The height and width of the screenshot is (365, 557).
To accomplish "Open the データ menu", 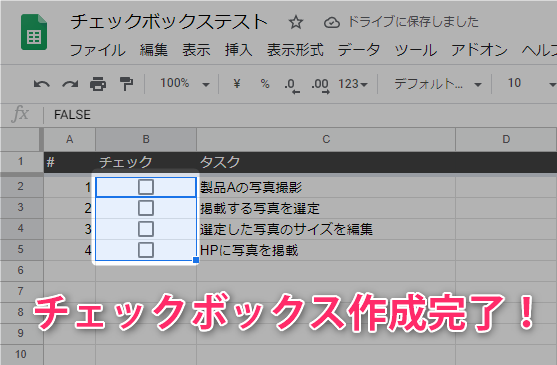I will (x=359, y=50).
